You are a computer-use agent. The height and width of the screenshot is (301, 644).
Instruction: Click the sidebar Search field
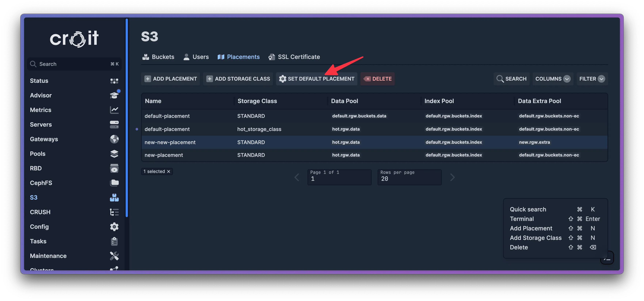tap(74, 64)
